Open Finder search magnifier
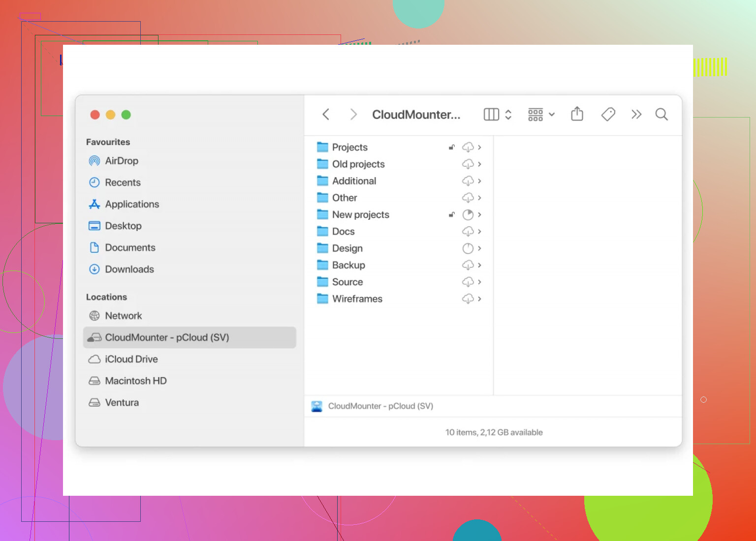 tap(661, 115)
